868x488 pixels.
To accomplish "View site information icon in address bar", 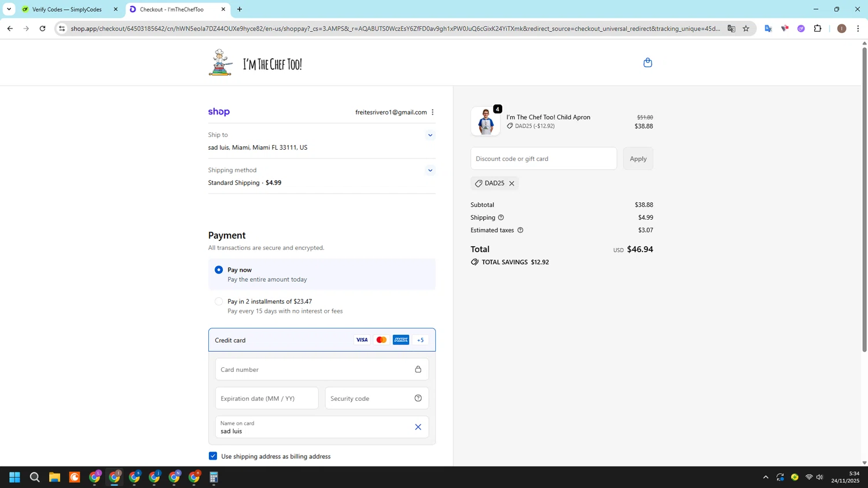I will tap(62, 28).
